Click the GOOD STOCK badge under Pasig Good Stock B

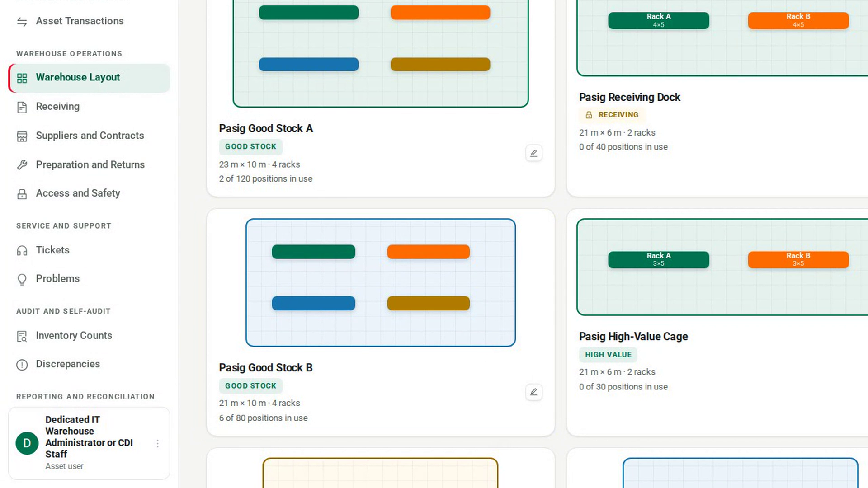coord(251,386)
